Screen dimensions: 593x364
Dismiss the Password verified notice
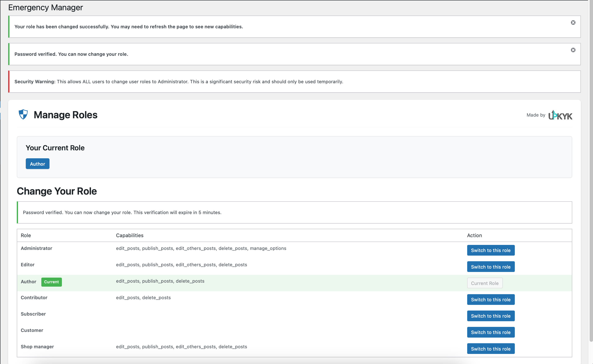coord(573,50)
